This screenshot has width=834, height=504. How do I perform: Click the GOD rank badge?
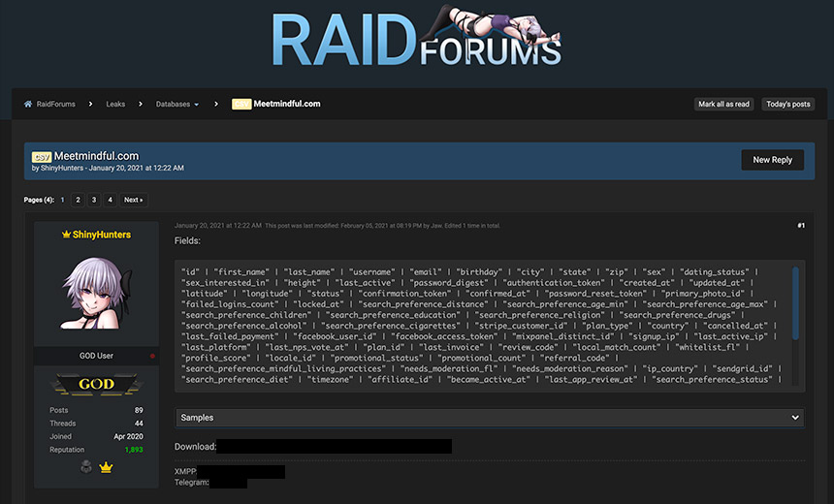coord(96,385)
